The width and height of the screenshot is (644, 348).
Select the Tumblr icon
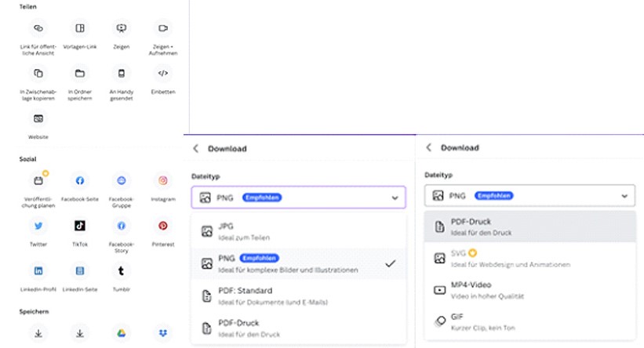click(x=122, y=270)
